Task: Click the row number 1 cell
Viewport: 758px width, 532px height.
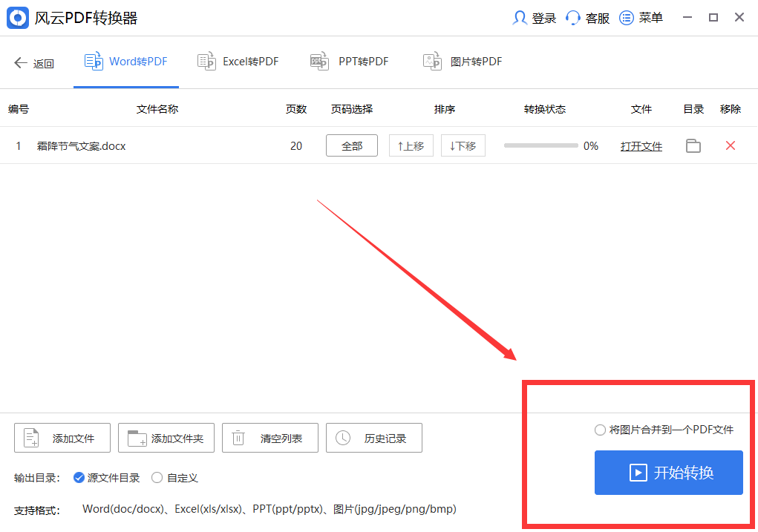Action: pyautogui.click(x=19, y=146)
